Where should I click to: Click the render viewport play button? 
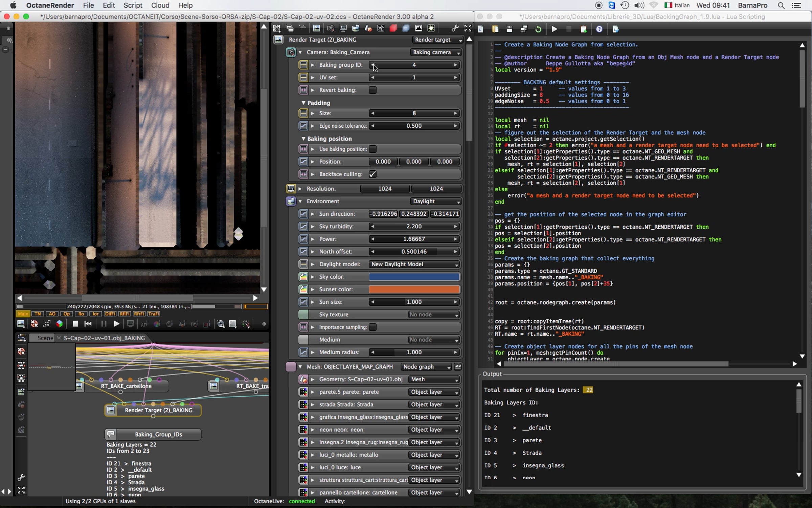(116, 324)
